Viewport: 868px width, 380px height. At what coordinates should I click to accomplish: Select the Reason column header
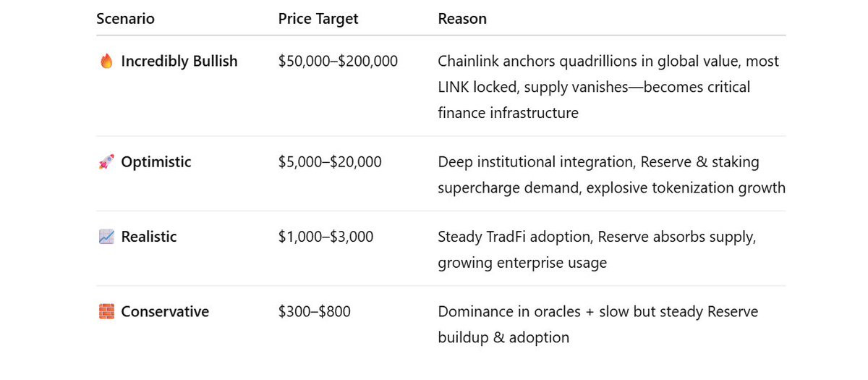tap(462, 19)
